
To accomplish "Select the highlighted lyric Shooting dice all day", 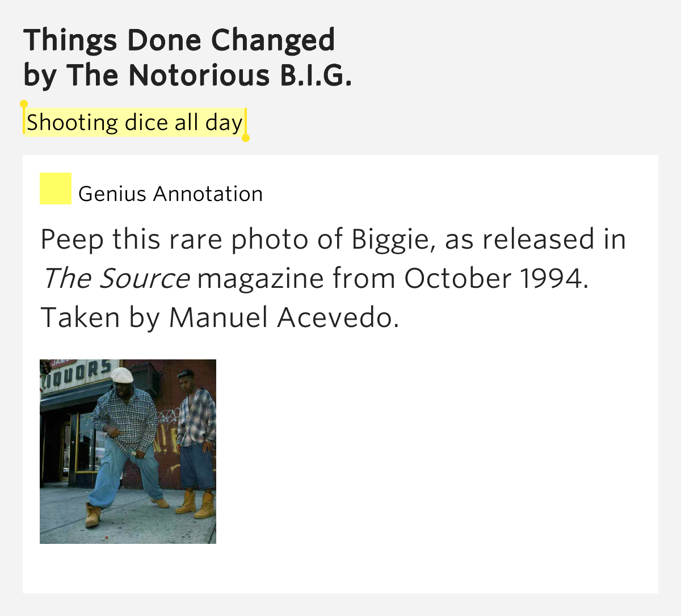I will [x=134, y=123].
